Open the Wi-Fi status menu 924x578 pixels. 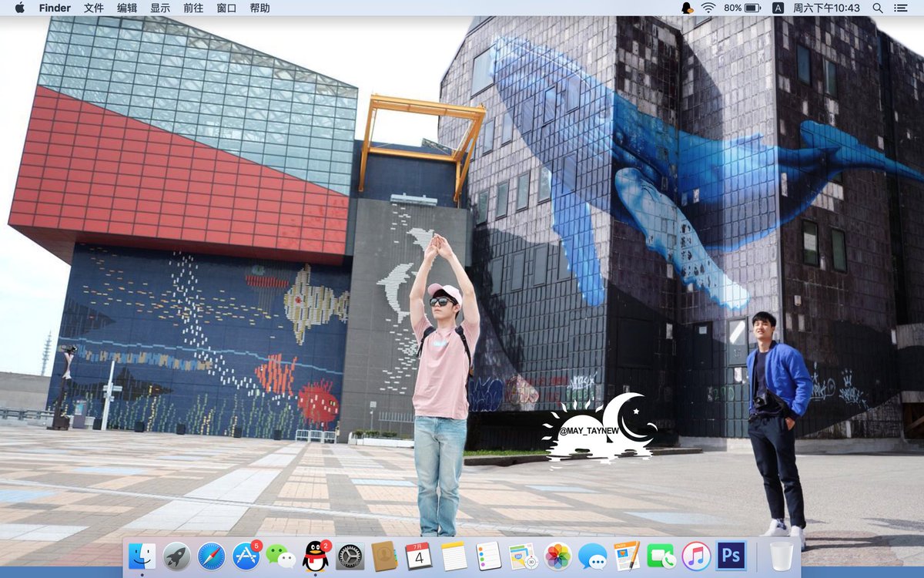click(x=708, y=8)
